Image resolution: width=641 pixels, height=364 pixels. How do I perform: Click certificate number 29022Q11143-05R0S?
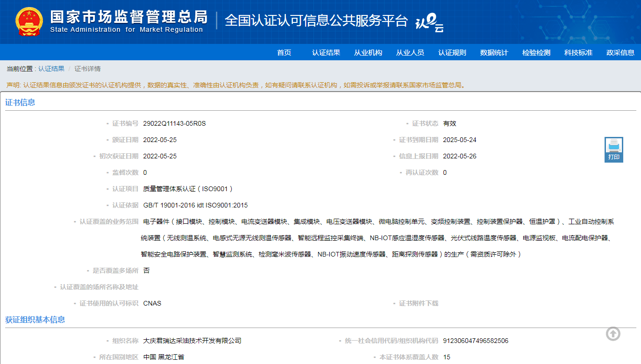[174, 123]
